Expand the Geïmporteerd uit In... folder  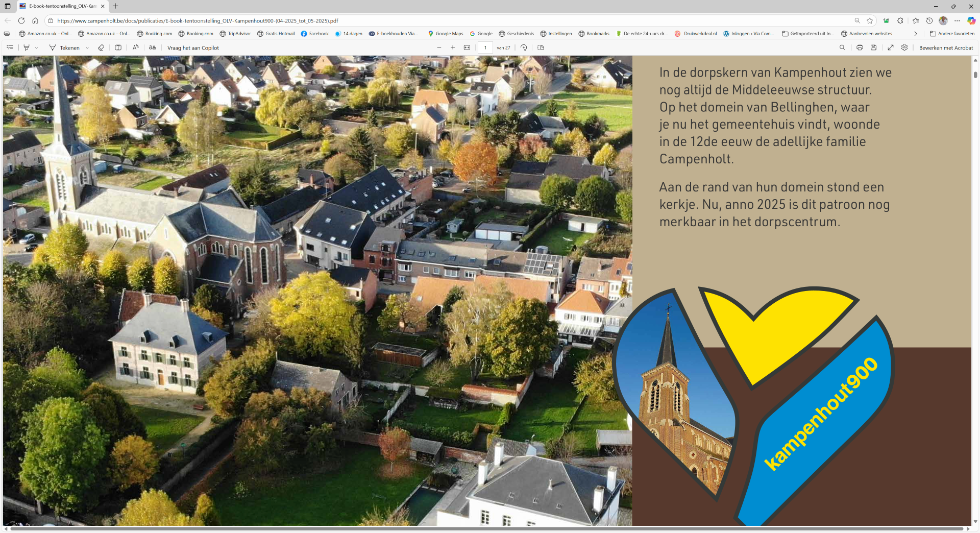click(808, 34)
